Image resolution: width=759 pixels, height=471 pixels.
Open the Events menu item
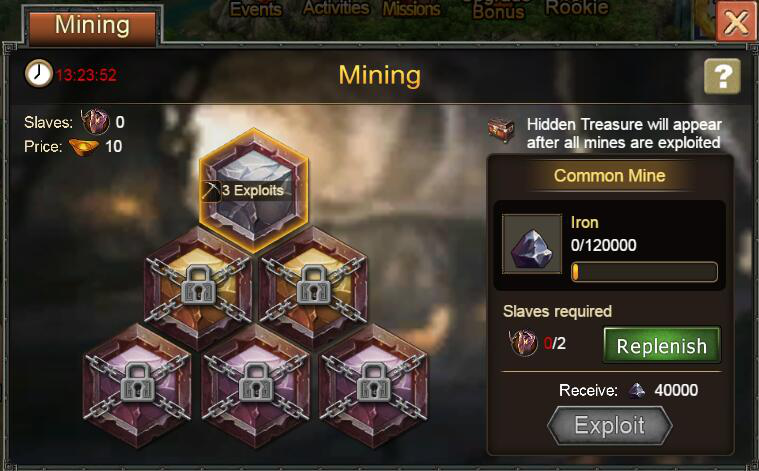point(256,9)
